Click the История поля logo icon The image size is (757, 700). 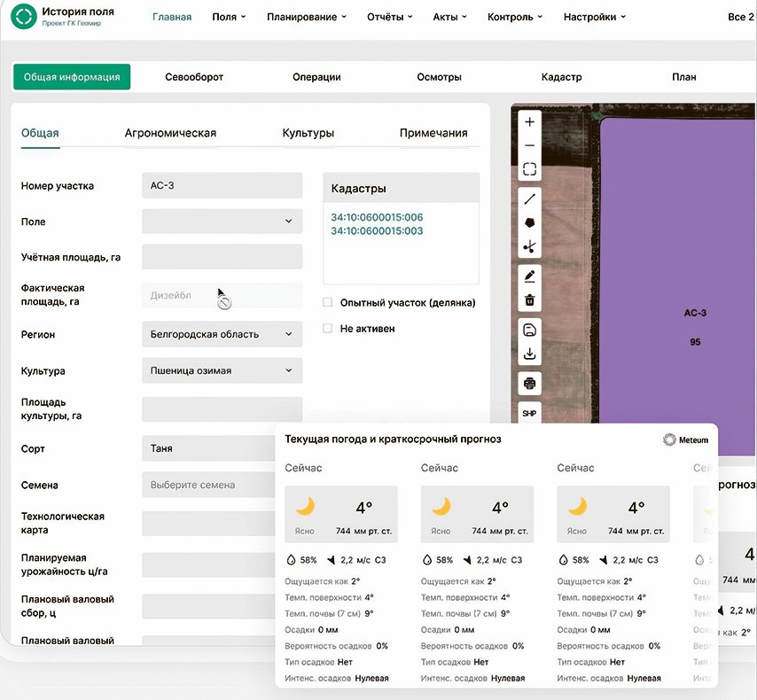(24, 17)
